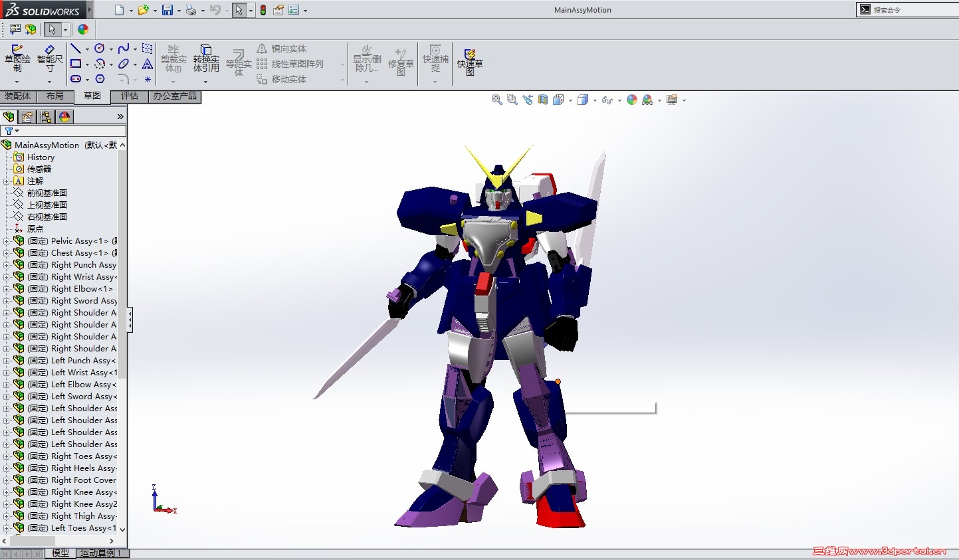The image size is (959, 560).
Task: Switch to the 布局 tab
Action: coord(55,96)
